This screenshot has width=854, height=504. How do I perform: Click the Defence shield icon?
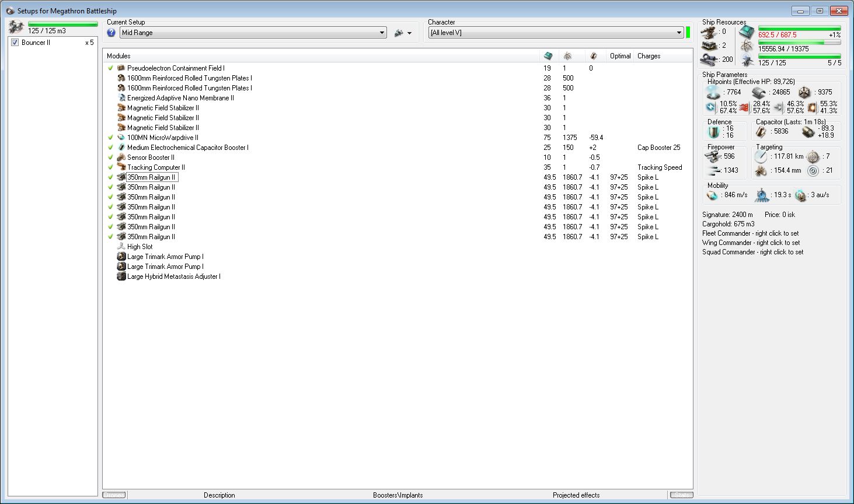click(x=712, y=132)
